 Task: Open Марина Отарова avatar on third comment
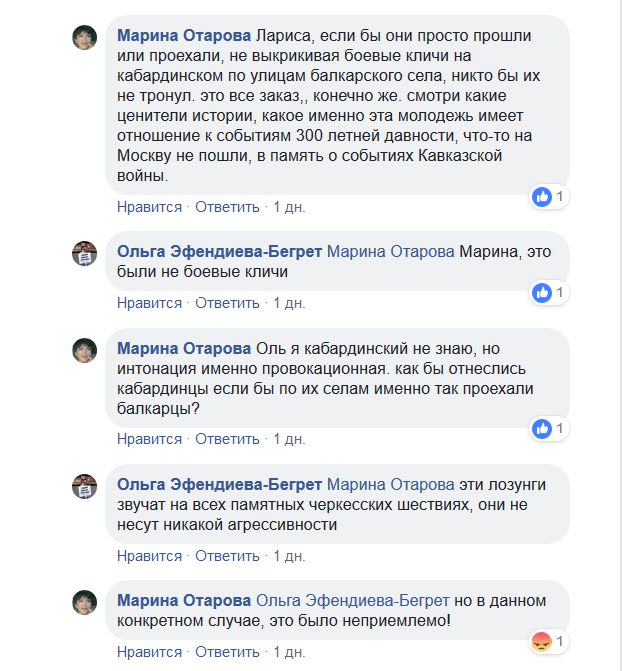(85, 350)
